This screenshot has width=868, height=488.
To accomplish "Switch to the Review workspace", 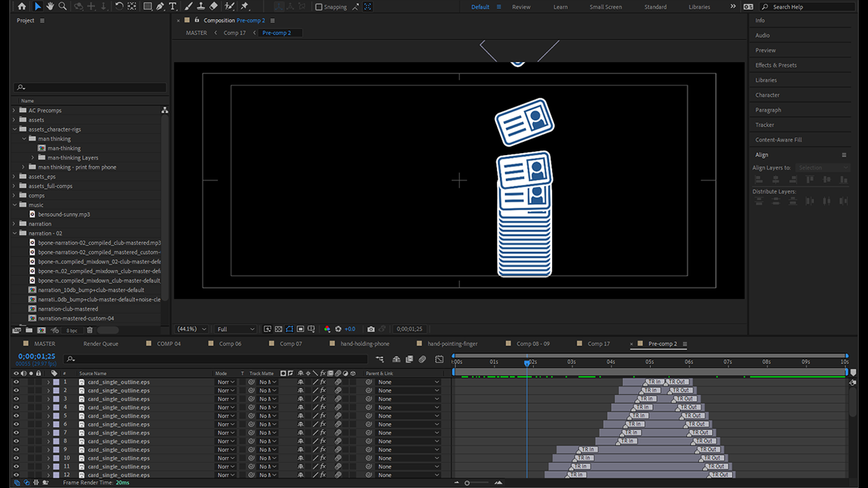I will [521, 7].
